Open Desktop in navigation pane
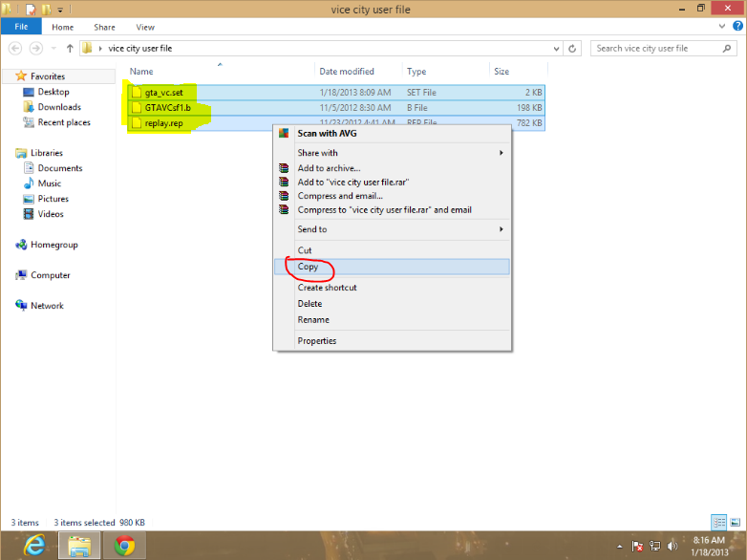The image size is (747, 560). pyautogui.click(x=53, y=92)
